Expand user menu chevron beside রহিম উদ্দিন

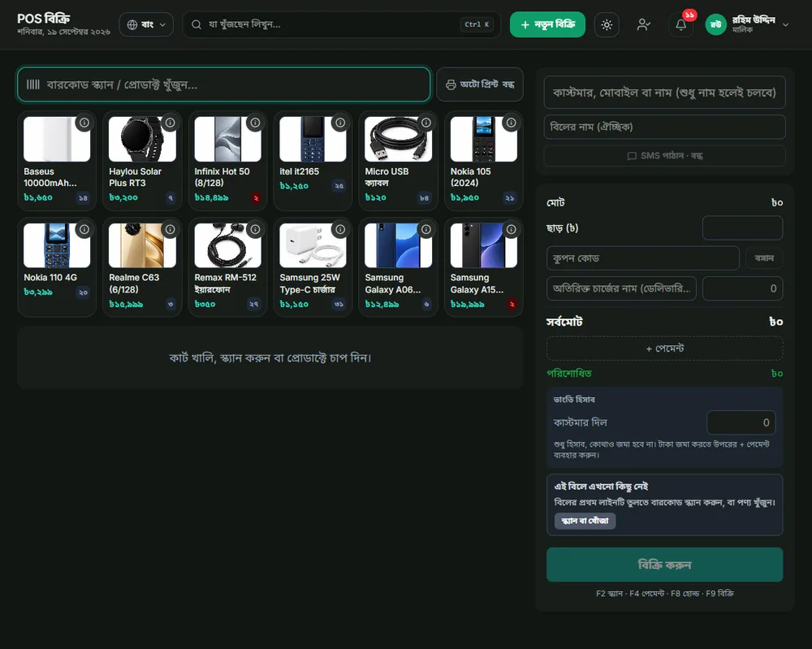785,24
